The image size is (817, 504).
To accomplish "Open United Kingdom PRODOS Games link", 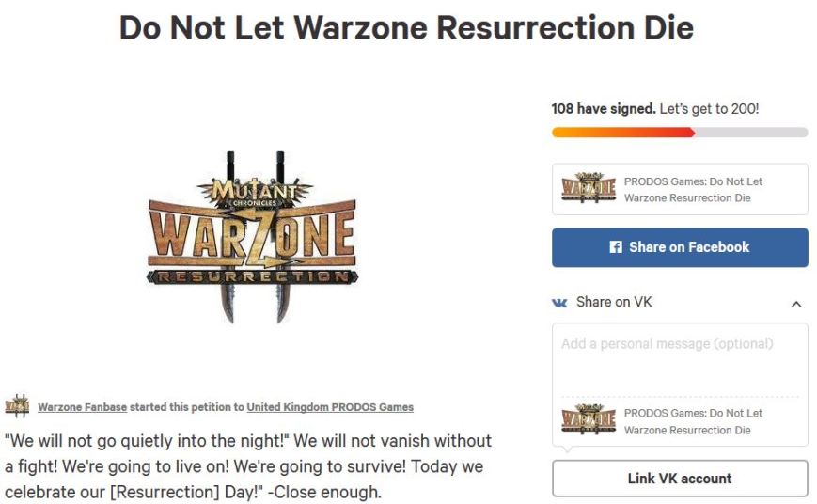I will coord(330,407).
